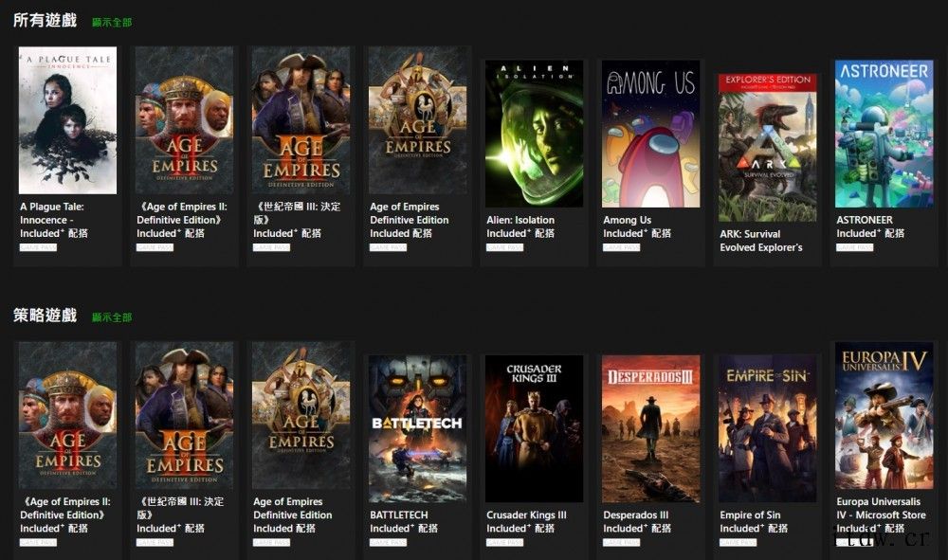
Task: Click the 'BATTLETECH' title text
Action: [x=399, y=515]
